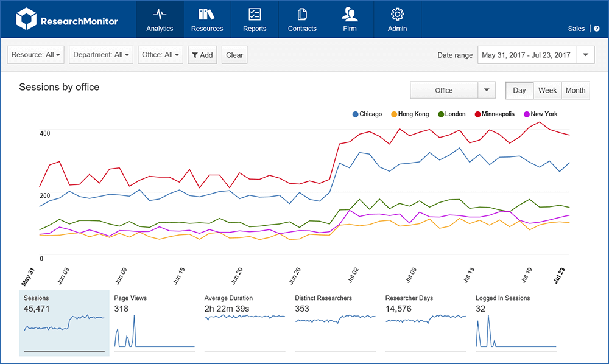Open the Resources section icon
This screenshot has width=609, height=364.
click(207, 14)
